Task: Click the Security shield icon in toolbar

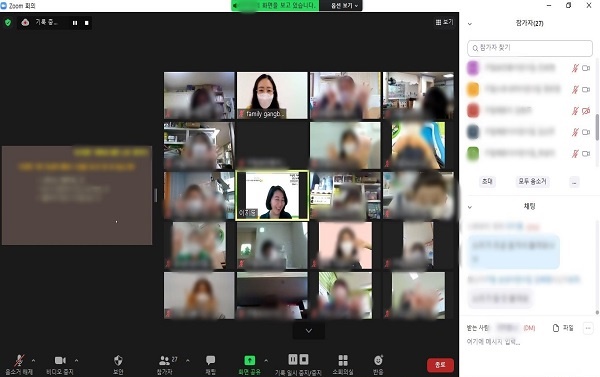Action: (x=118, y=360)
